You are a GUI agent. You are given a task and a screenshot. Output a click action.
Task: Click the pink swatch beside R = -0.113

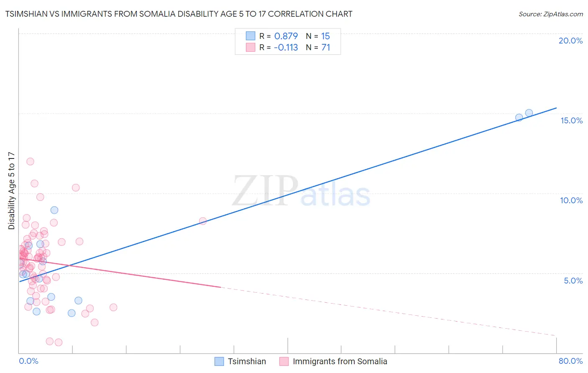251,47
